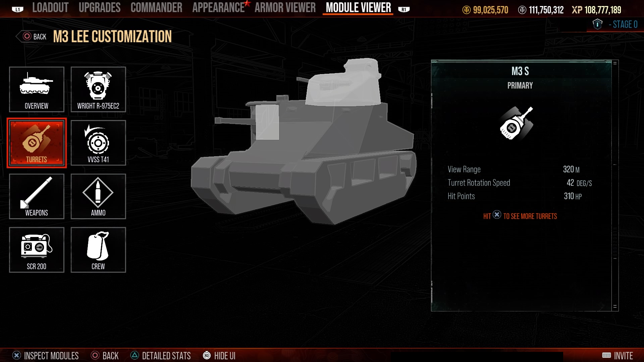The height and width of the screenshot is (362, 644).
Task: Click Hit X to see more turrets
Action: pyautogui.click(x=520, y=216)
